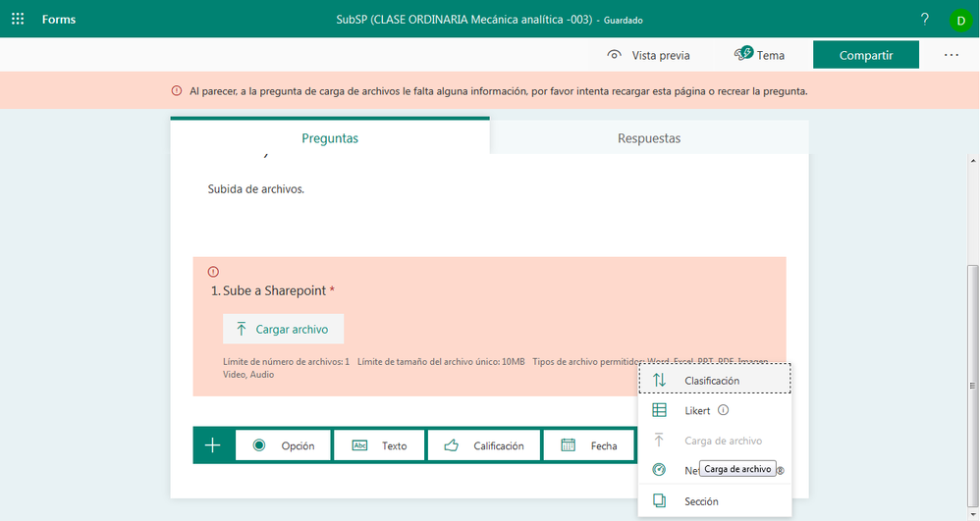Select the 'Sube a Sharepoint' question title
The height and width of the screenshot is (521, 980).
click(x=274, y=290)
